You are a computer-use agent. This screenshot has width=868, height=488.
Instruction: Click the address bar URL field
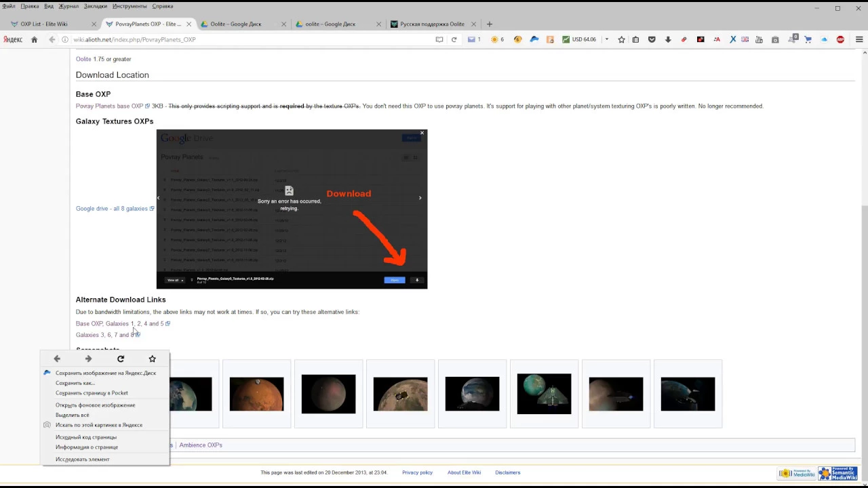click(251, 39)
